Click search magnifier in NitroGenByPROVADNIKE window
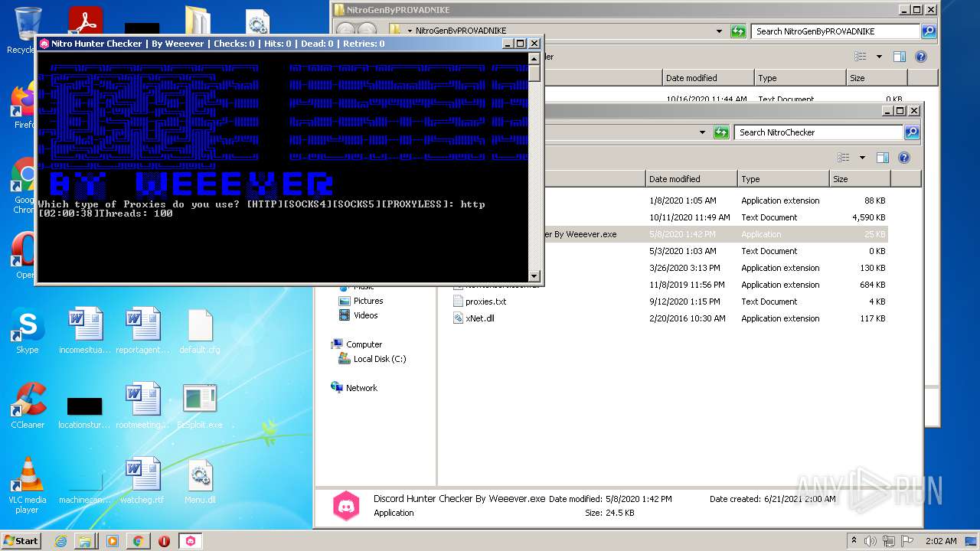980x551 pixels. 929,31
